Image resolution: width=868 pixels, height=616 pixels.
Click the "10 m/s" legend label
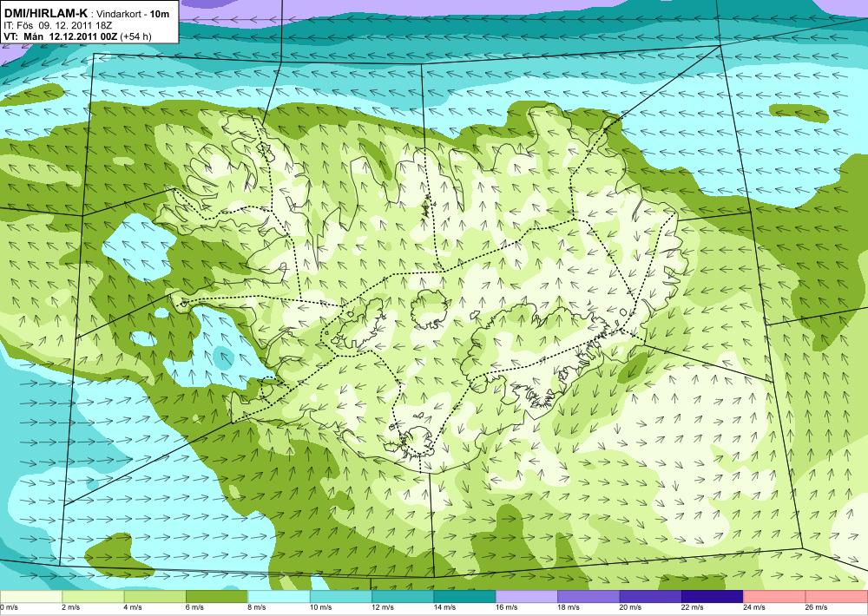(x=321, y=607)
